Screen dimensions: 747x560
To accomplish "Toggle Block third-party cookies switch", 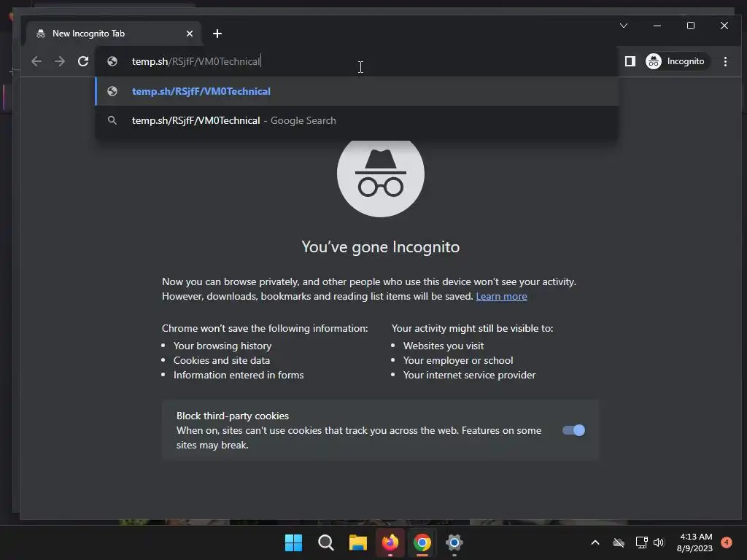I will click(x=573, y=430).
